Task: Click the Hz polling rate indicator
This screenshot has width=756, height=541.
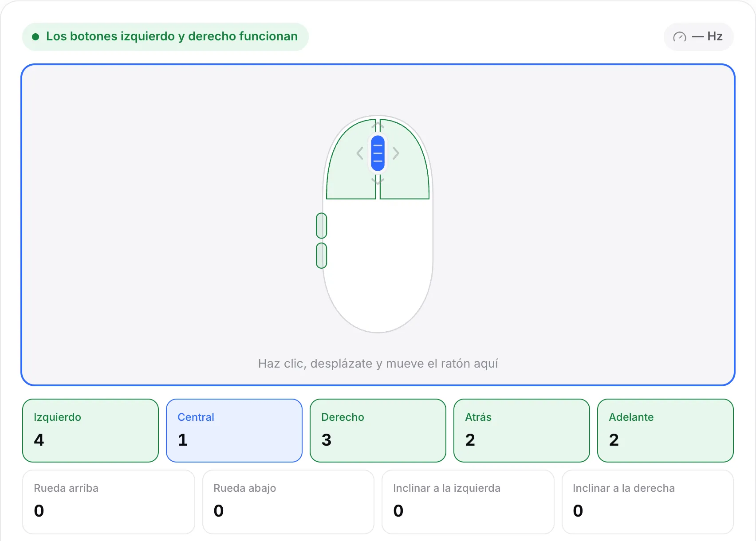Action: click(x=698, y=37)
